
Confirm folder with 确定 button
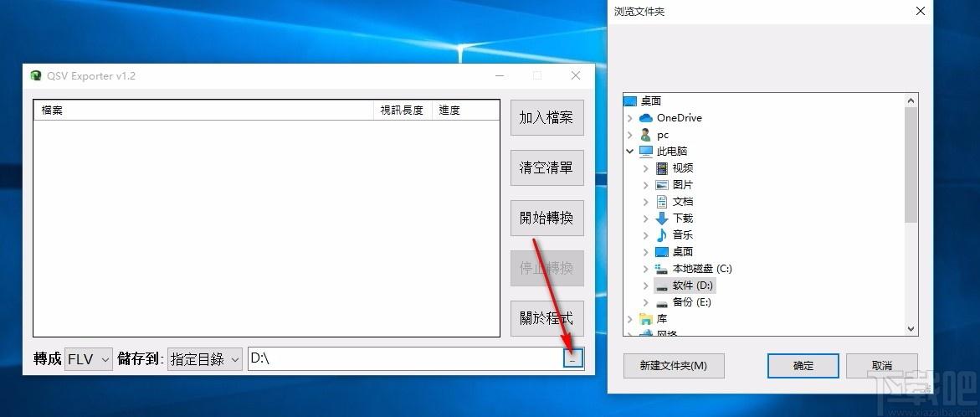coord(803,366)
